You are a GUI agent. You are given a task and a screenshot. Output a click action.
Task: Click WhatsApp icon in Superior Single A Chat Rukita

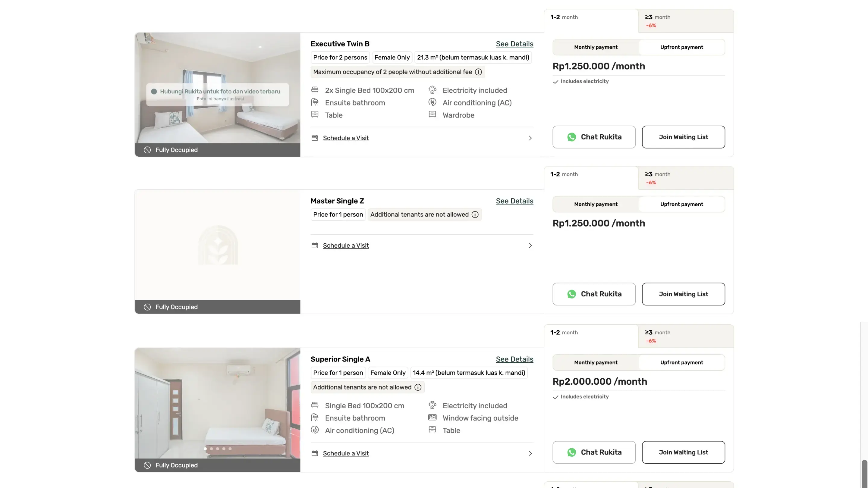pyautogui.click(x=571, y=452)
